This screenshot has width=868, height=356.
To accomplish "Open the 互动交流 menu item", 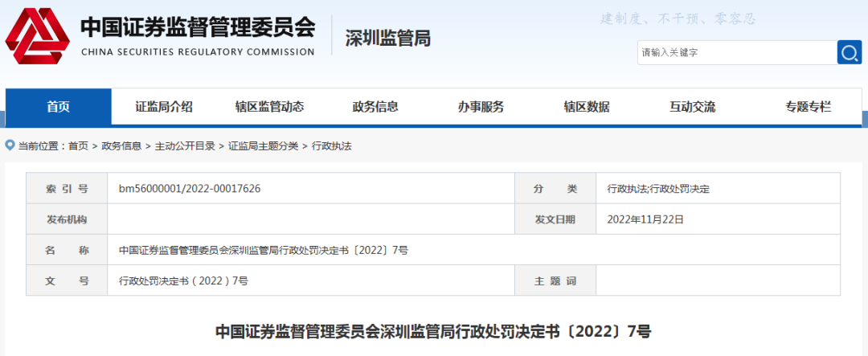I will 693,107.
